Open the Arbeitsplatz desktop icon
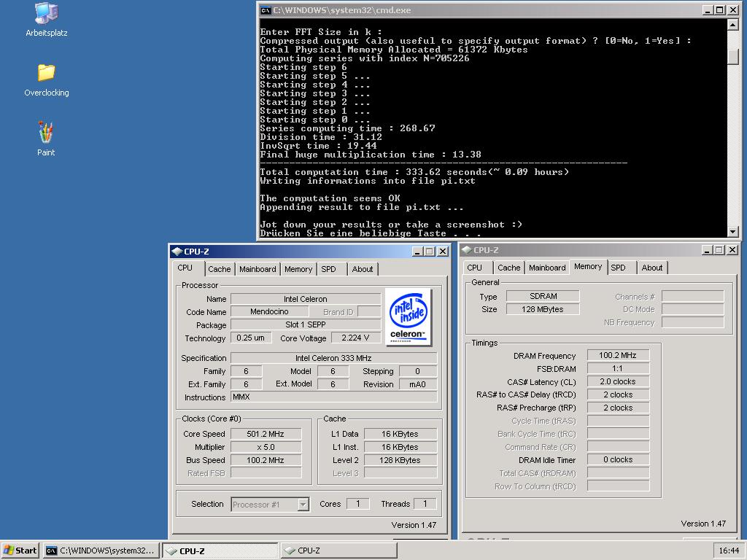The image size is (747, 560). coord(46,19)
